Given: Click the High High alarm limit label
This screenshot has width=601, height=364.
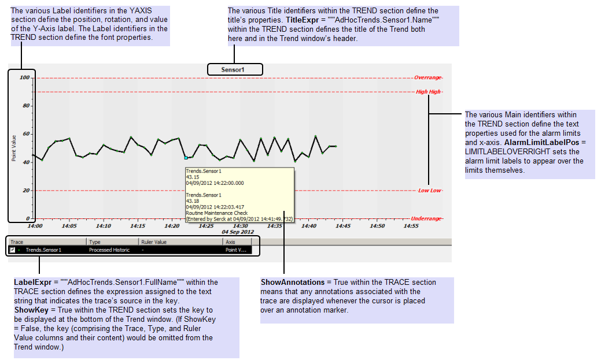Looking at the screenshot, I should click(428, 91).
